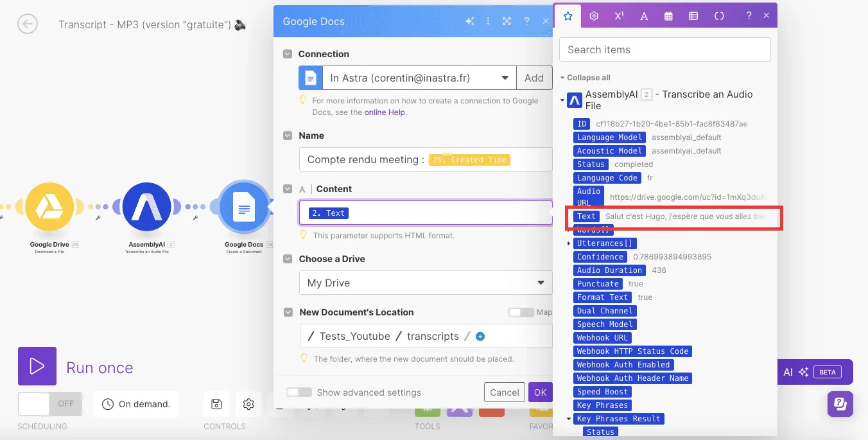Screen dimensions: 868x440
Task: Click the Search items field
Action: pos(664,49)
